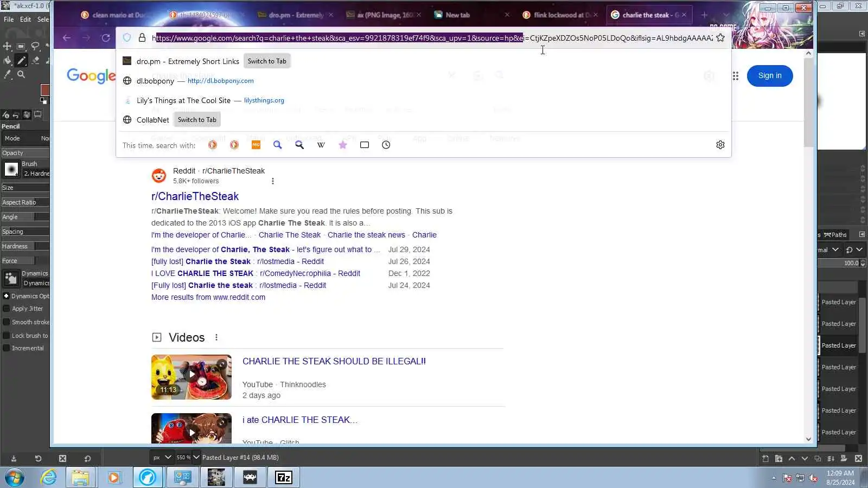Select the Eraser tool in GIMP

point(35,60)
